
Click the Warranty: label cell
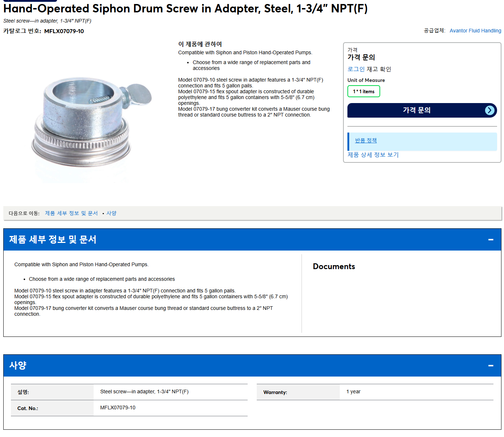point(298,392)
